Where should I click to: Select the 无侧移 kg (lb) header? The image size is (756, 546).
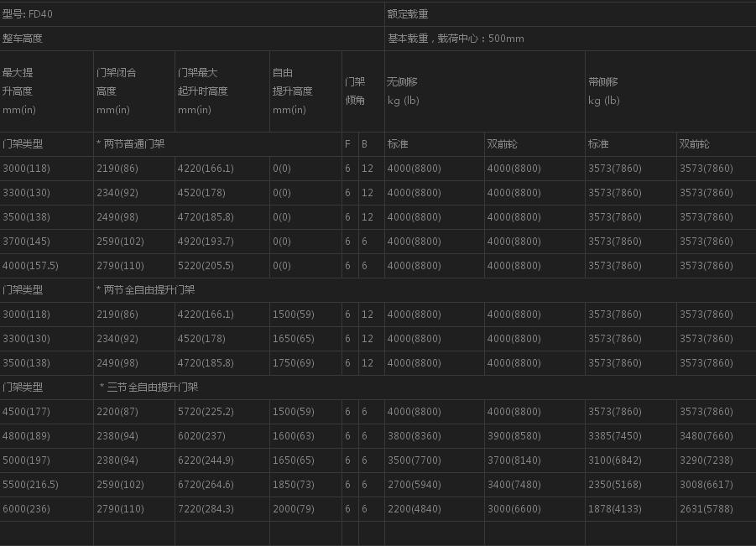(x=403, y=91)
